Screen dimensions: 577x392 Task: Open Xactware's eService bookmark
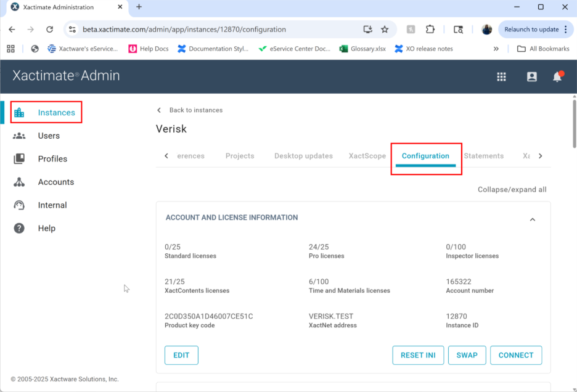click(83, 49)
